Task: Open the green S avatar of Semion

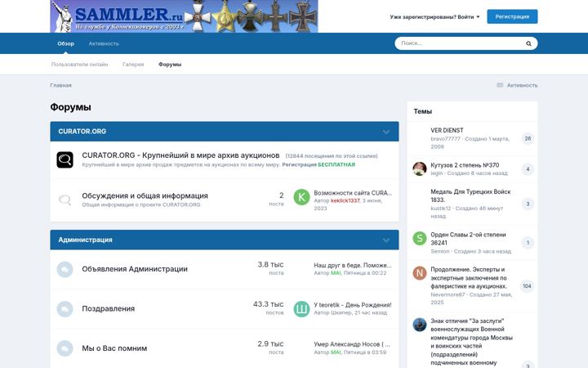Action: 420,239
